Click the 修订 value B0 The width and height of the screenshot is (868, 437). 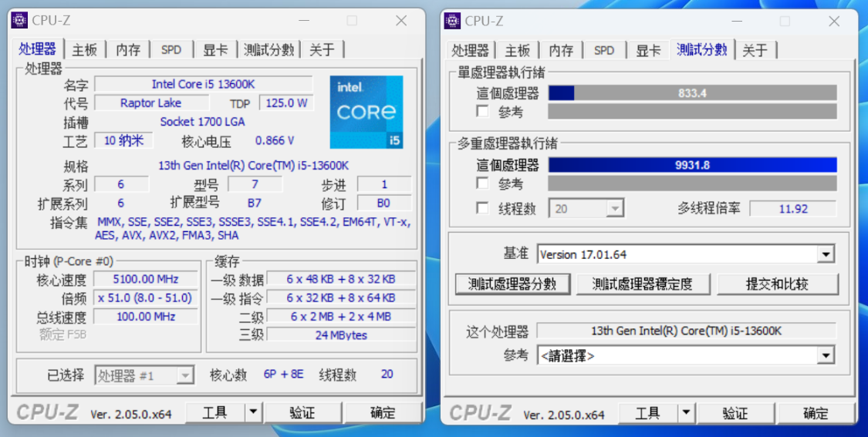(x=383, y=203)
